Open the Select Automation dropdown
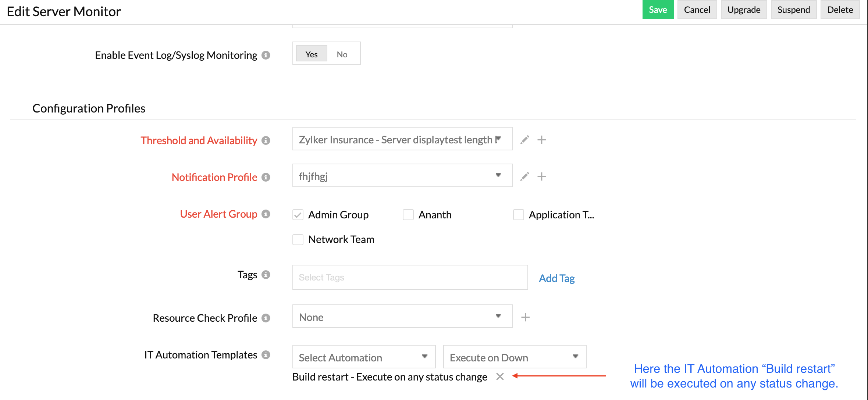868x400 pixels. click(364, 357)
